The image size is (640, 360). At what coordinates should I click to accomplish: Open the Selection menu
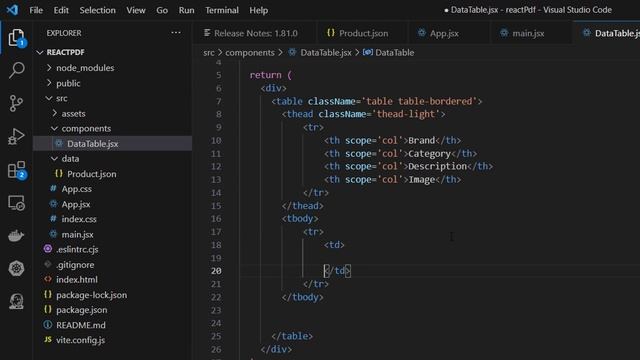click(98, 10)
